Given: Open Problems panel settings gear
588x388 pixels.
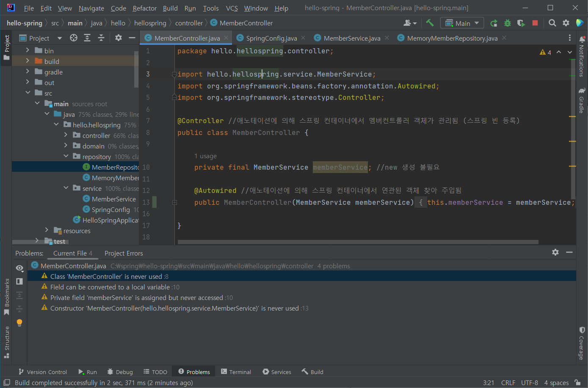Looking at the screenshot, I should [555, 252].
